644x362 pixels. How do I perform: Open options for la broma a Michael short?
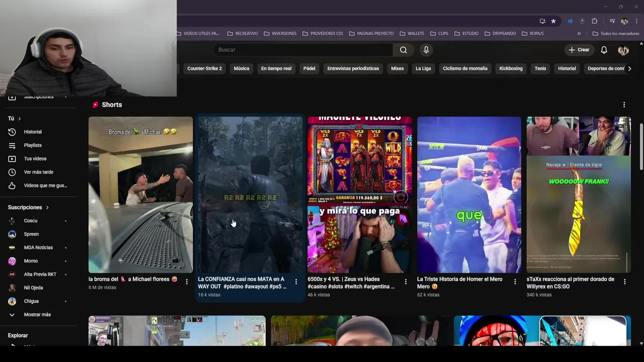pos(187,282)
